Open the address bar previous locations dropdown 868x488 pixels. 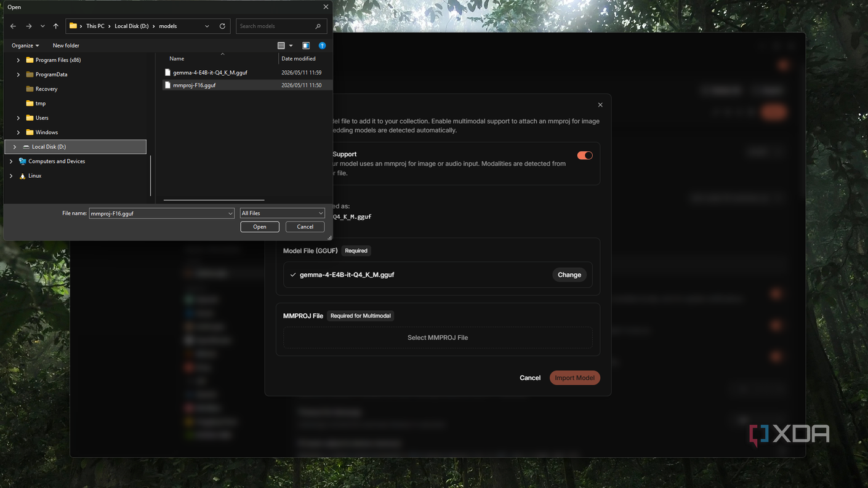(207, 26)
